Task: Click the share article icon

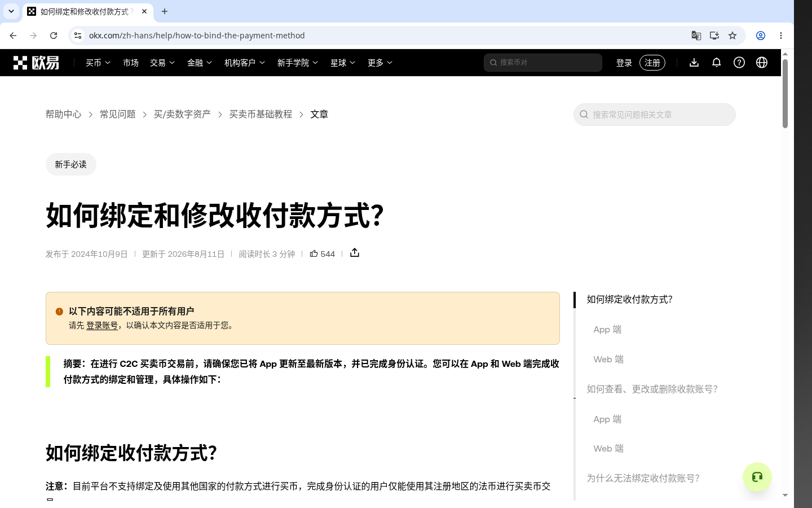Action: click(355, 253)
